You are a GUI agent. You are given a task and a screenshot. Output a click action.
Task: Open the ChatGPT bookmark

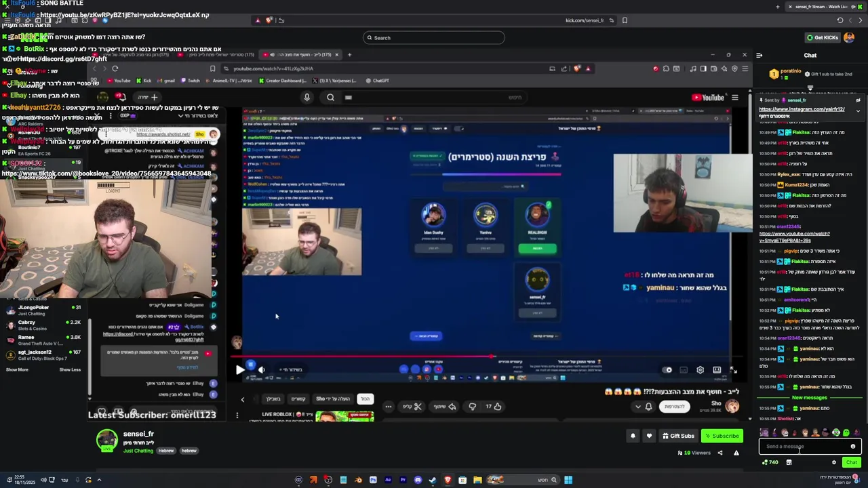click(x=376, y=81)
